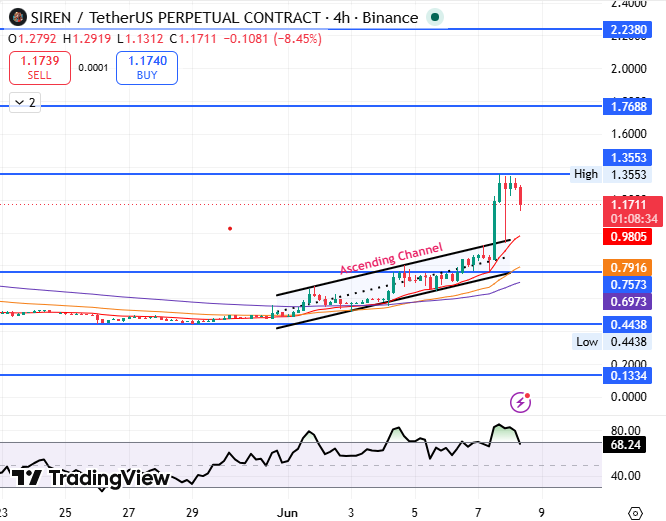Click the 1.1740 BUY button

[147, 68]
